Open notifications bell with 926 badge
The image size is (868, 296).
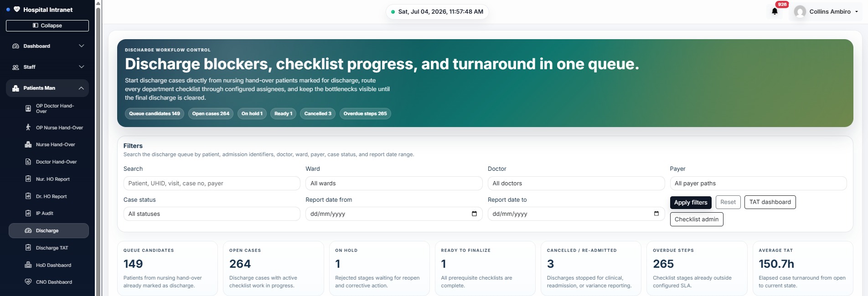coord(775,11)
